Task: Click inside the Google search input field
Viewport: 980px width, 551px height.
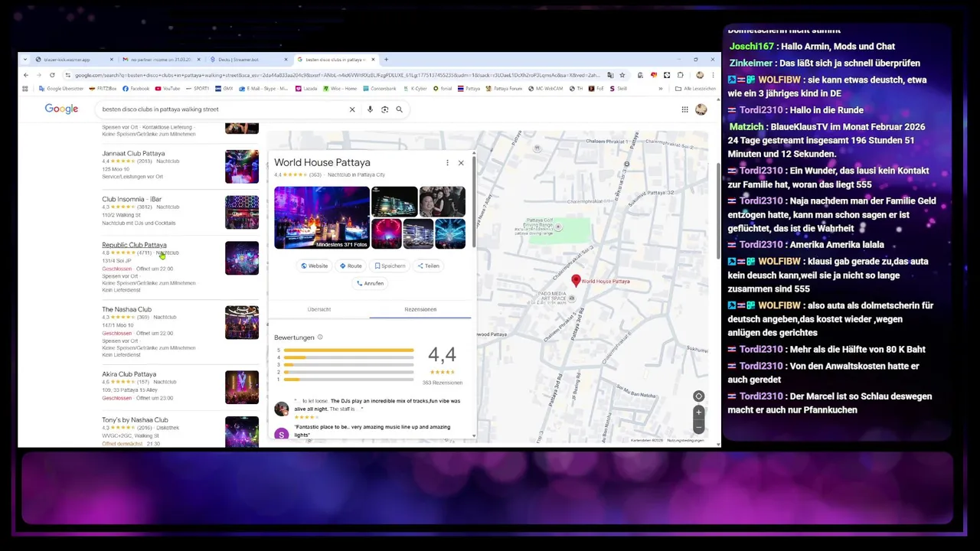Action: [222, 109]
